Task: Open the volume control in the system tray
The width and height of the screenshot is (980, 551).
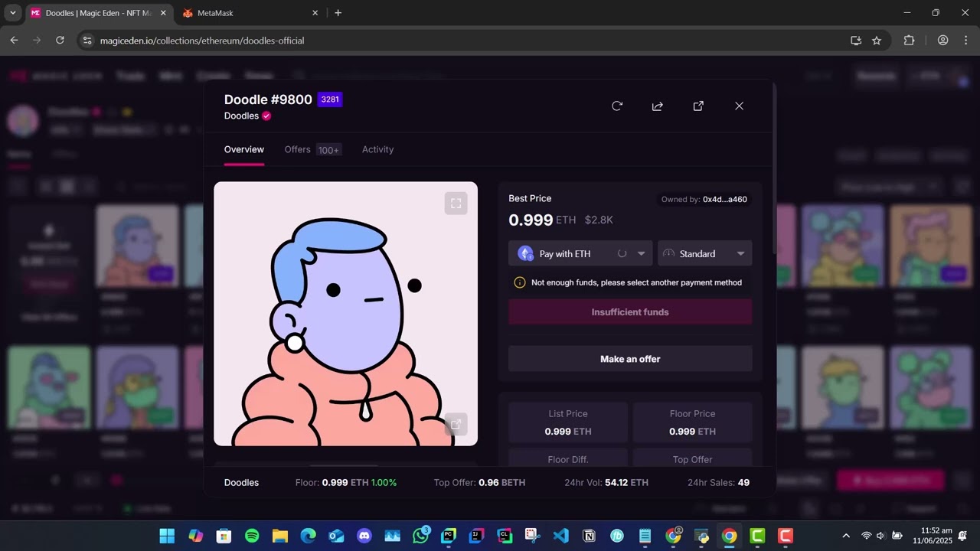Action: pos(880,536)
